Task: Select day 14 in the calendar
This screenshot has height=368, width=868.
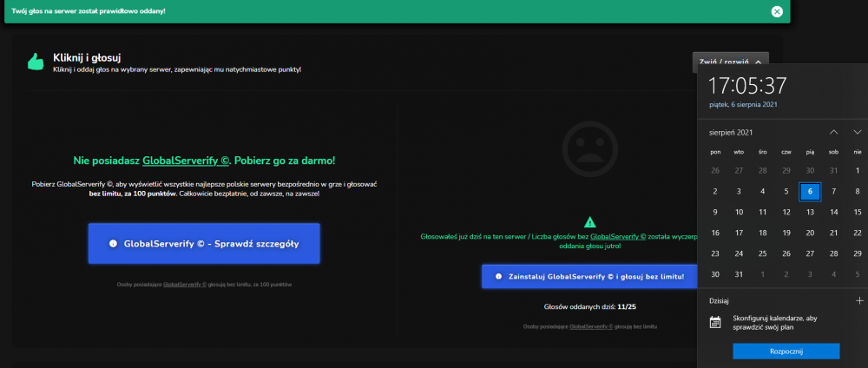Action: coord(833,212)
